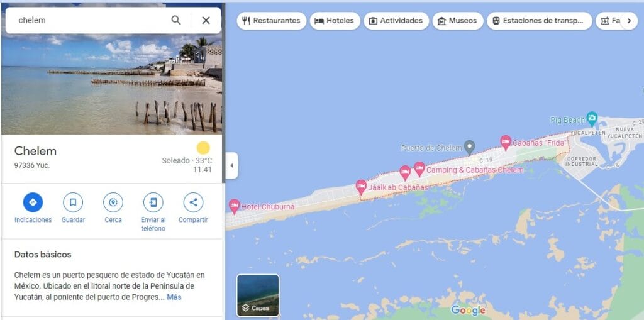Open Indicaciones directions icon
The width and height of the screenshot is (644, 320).
[x=33, y=202]
